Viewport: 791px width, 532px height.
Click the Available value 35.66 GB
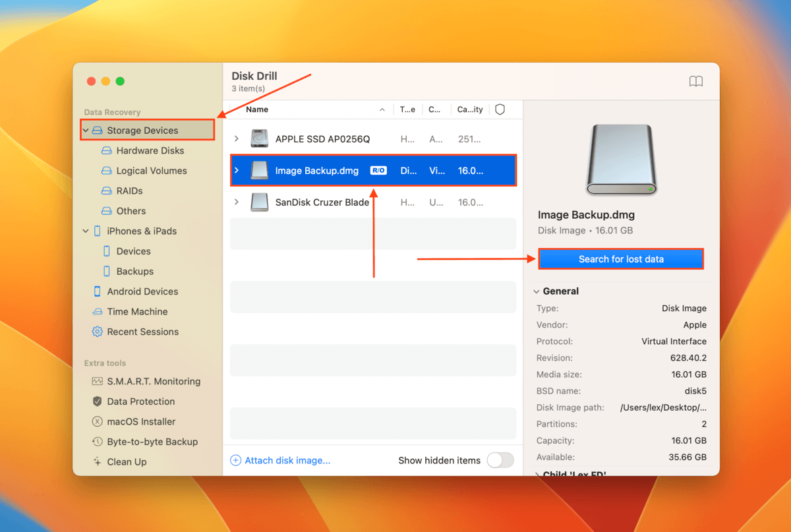[x=689, y=457]
